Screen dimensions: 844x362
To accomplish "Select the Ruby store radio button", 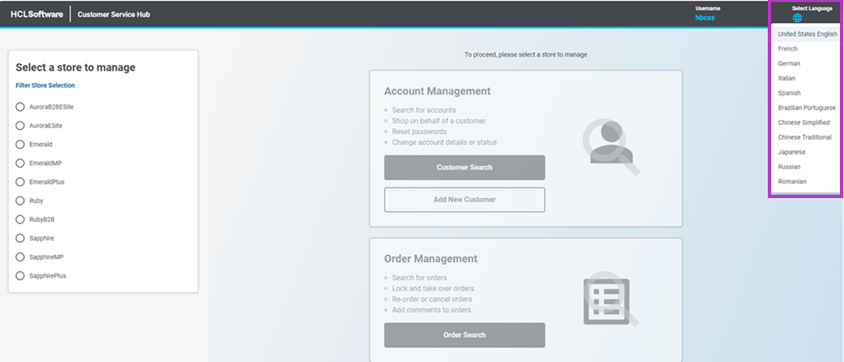I will pyautogui.click(x=20, y=201).
